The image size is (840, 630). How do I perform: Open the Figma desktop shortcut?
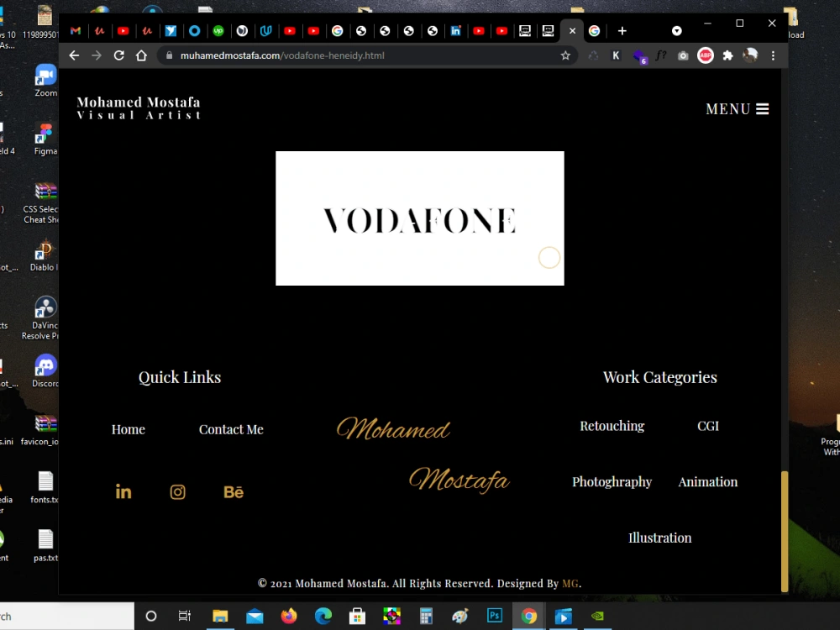pyautogui.click(x=45, y=139)
